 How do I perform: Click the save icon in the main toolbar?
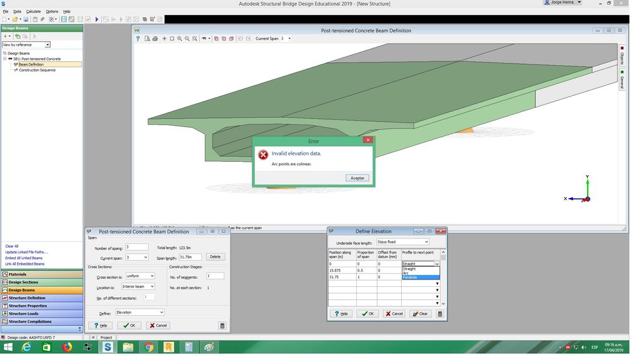[26, 20]
